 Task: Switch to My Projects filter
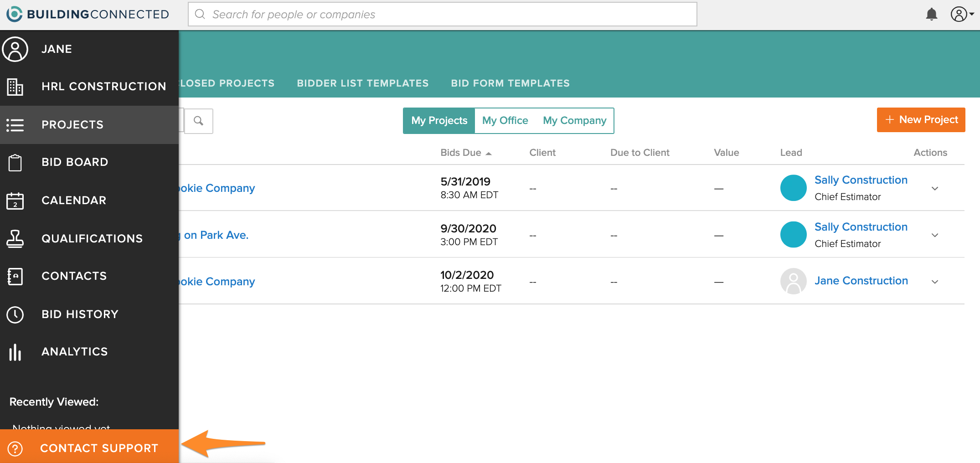439,121
